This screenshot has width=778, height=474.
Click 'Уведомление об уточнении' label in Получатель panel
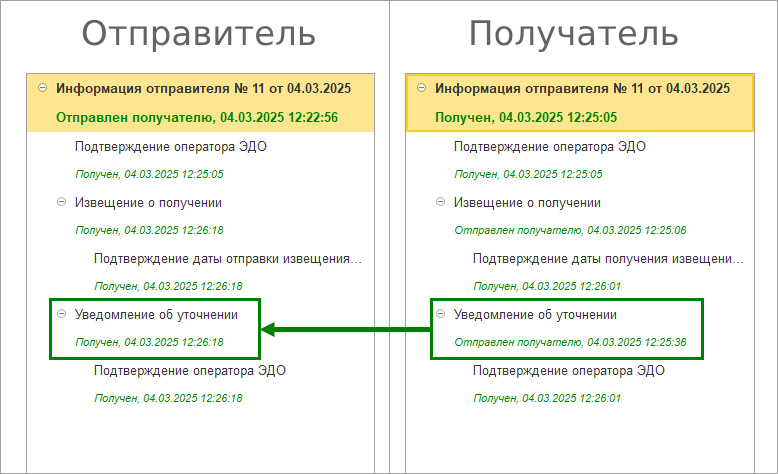tap(535, 315)
